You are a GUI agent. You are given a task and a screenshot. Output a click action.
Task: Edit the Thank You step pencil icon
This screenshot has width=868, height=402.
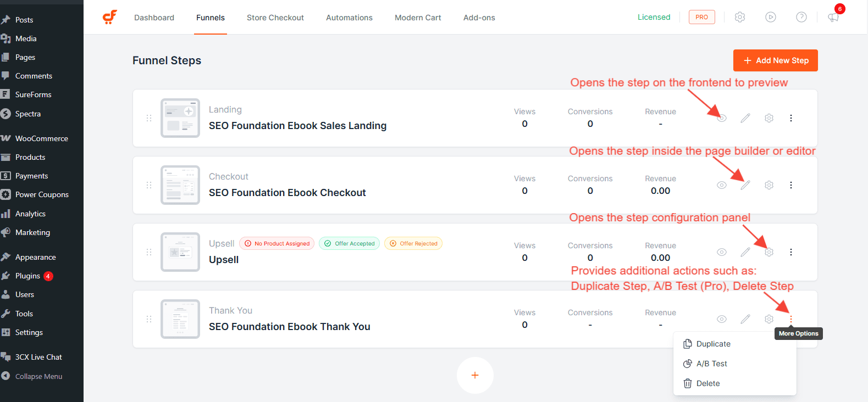(x=745, y=319)
